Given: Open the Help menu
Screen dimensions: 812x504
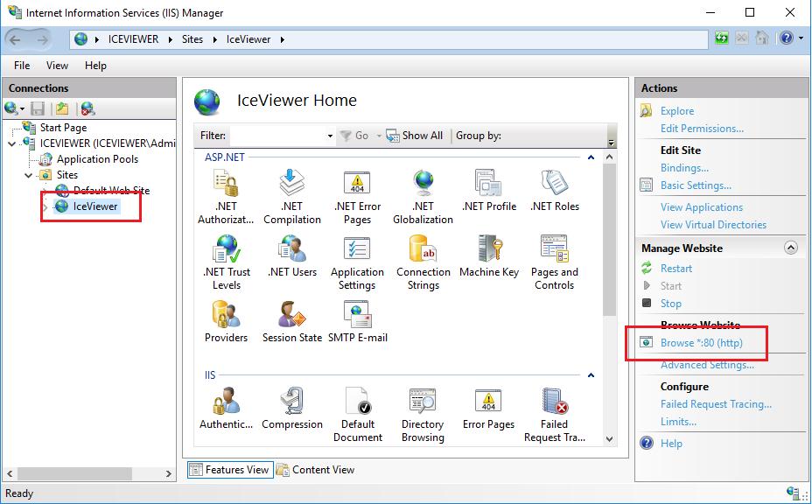Looking at the screenshot, I should 95,66.
